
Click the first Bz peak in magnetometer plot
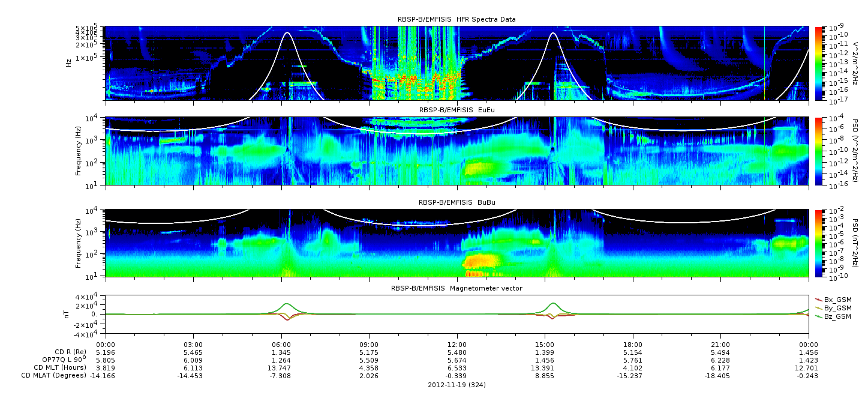coord(287,304)
